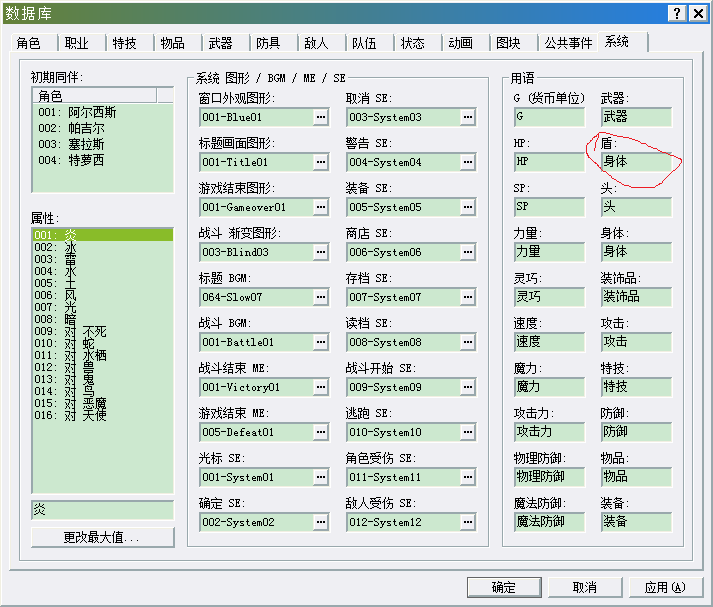Click ellipsis button beside 011-System11
Image resolution: width=713 pixels, height=607 pixels.
(x=468, y=477)
